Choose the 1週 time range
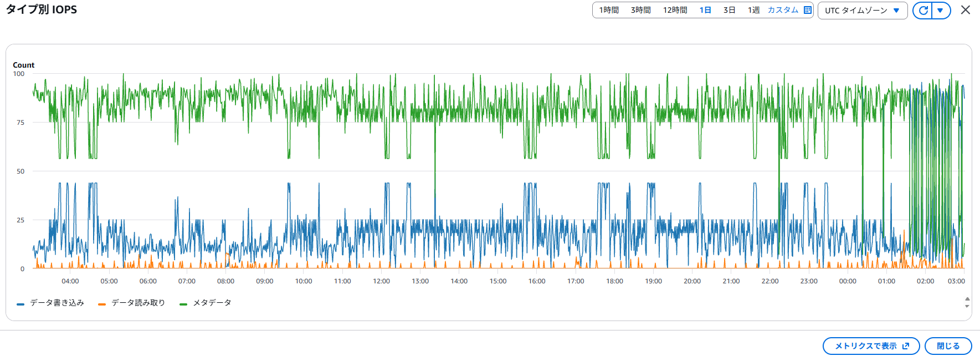The height and width of the screenshot is (356, 980). [x=754, y=10]
